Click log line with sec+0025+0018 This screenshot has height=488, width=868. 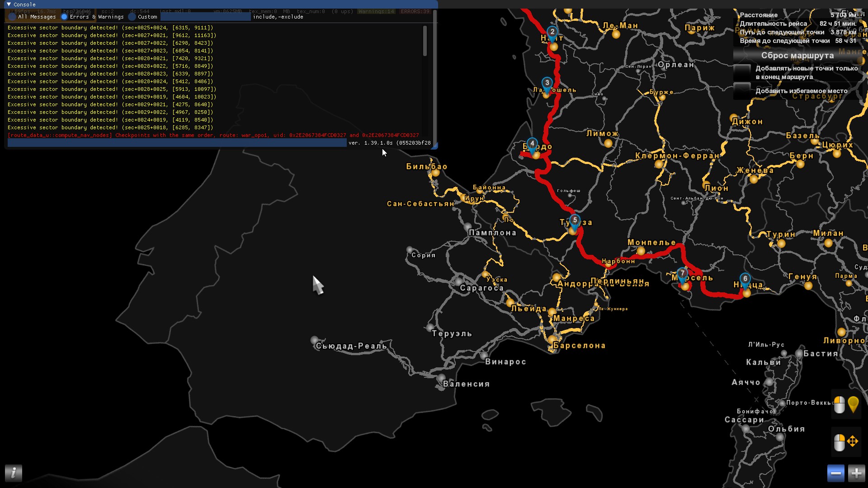click(x=110, y=127)
